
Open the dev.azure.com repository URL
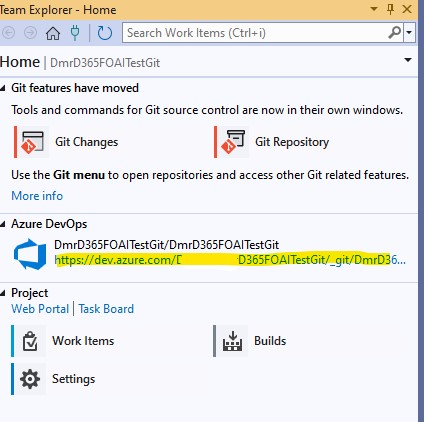click(x=230, y=260)
